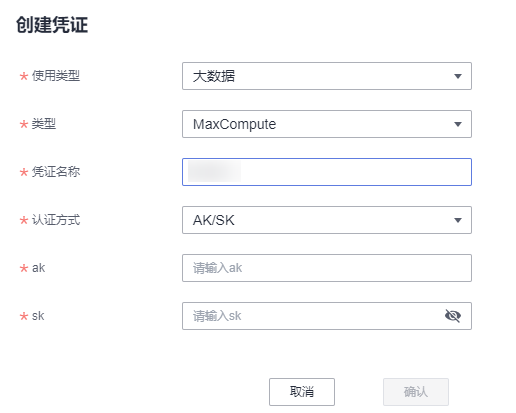Open the MaxCompute type combo box
The width and height of the screenshot is (516, 413).
pos(327,124)
